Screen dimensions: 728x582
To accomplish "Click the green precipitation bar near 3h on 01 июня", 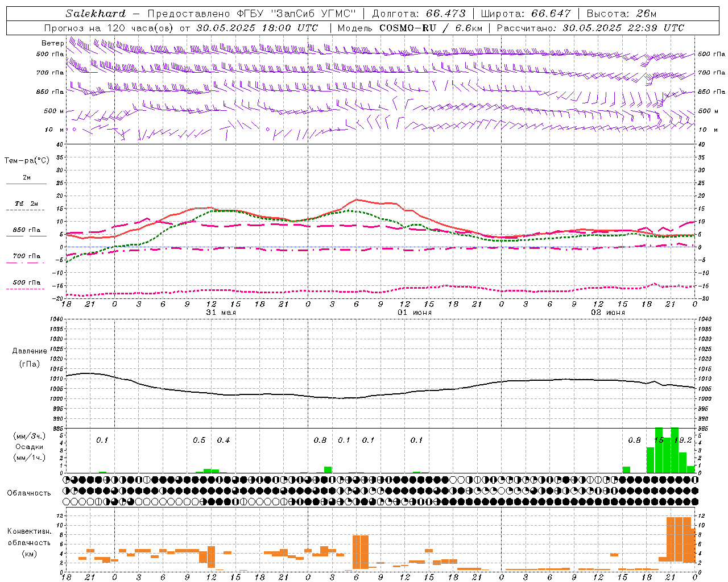I will (x=328, y=469).
